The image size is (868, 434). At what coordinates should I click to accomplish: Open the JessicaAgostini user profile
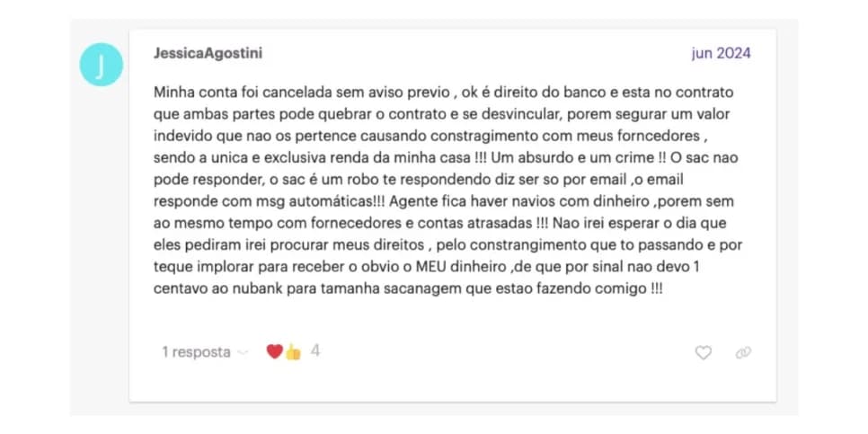click(x=208, y=54)
